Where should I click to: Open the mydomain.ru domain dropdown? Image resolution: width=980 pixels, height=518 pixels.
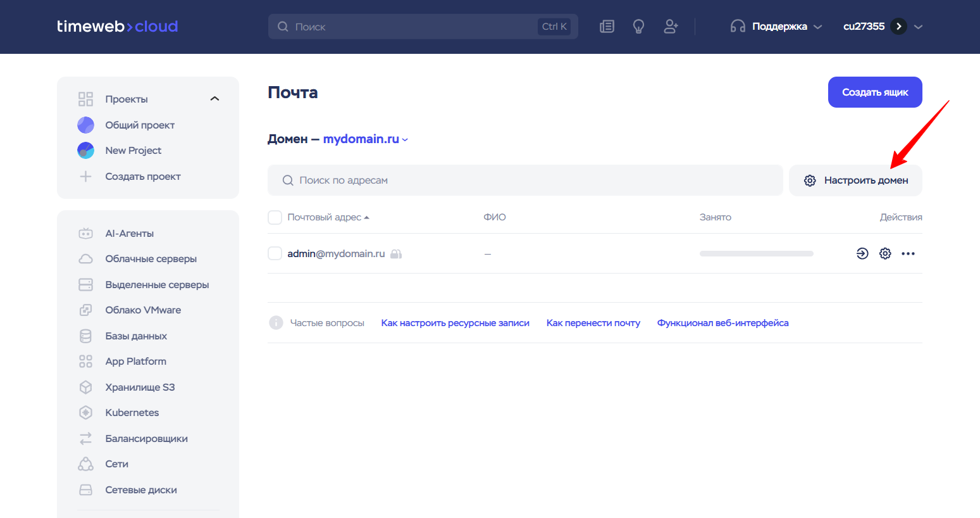365,139
